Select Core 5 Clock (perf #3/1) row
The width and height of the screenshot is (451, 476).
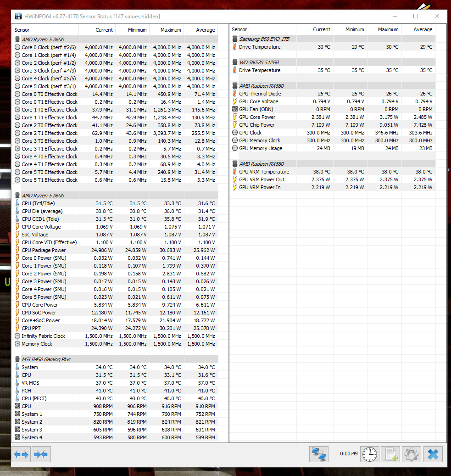click(116, 86)
